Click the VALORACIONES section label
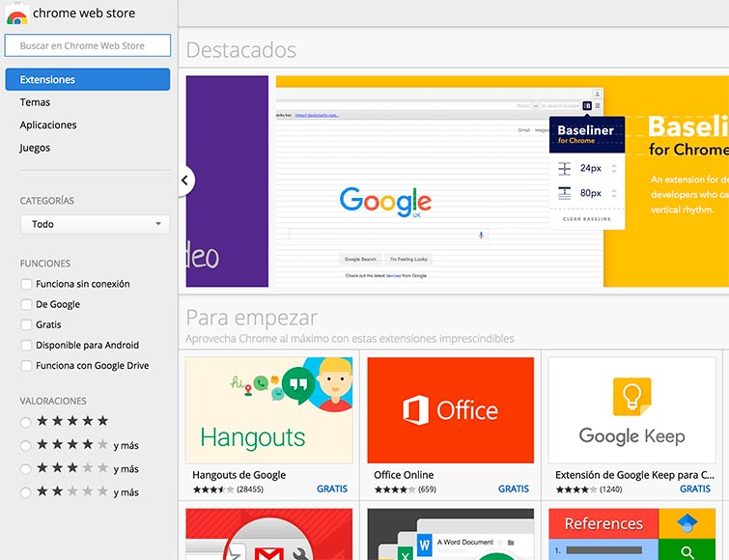 point(53,401)
